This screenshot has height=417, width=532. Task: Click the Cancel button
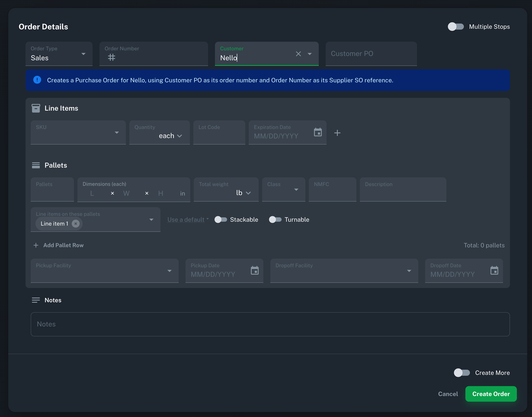(x=448, y=394)
